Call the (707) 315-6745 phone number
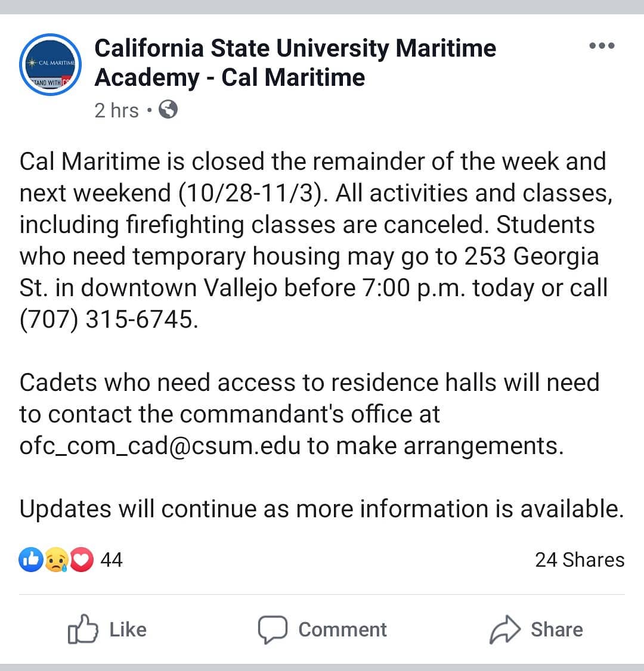This screenshot has height=671, width=644. click(109, 319)
